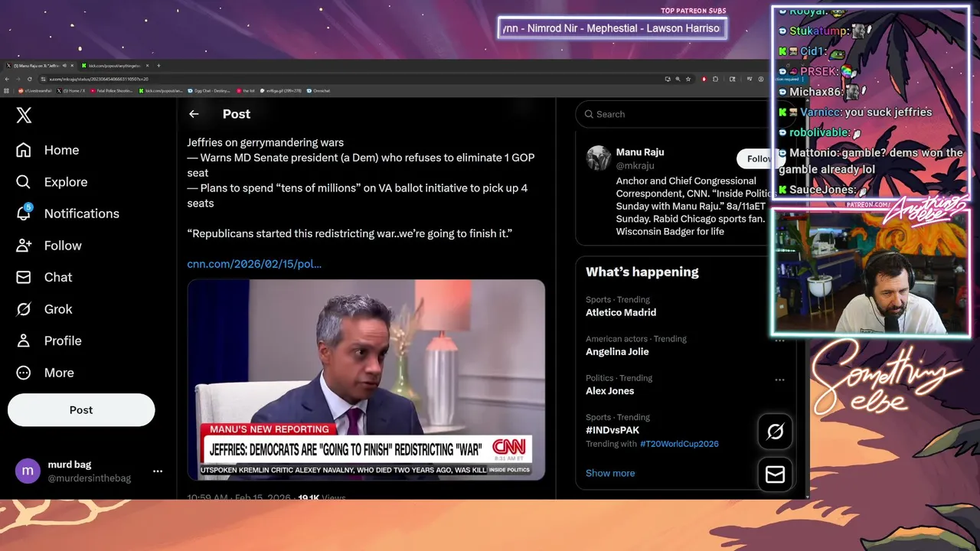Open the browser extensions puzzle icon

[x=715, y=79]
